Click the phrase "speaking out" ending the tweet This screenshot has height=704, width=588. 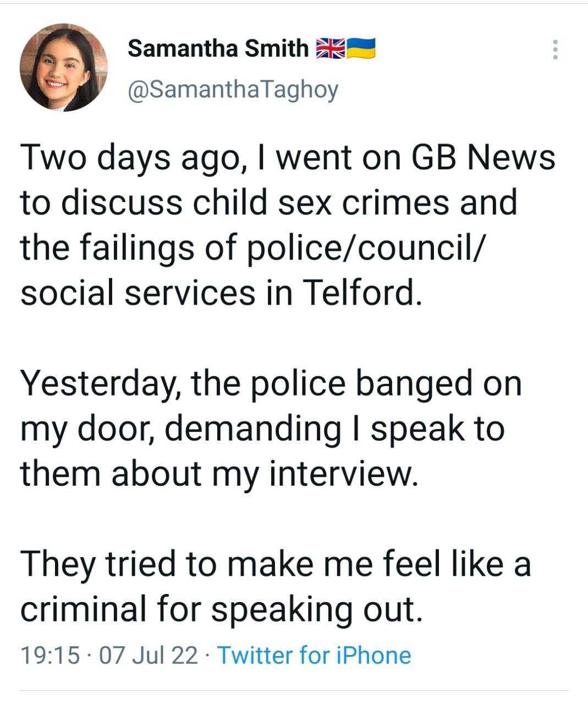click(317, 608)
